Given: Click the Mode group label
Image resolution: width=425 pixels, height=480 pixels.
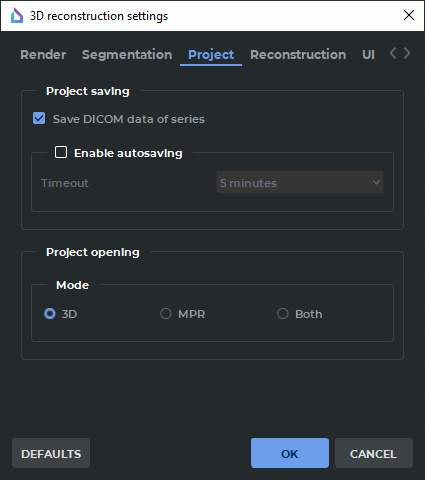Looking at the screenshot, I should pyautogui.click(x=73, y=285).
